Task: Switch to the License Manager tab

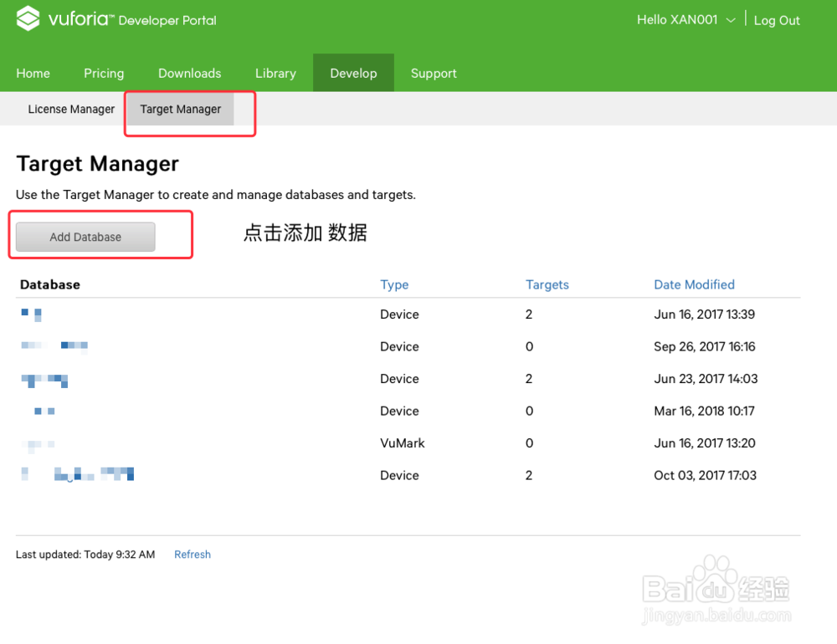Action: click(x=71, y=109)
